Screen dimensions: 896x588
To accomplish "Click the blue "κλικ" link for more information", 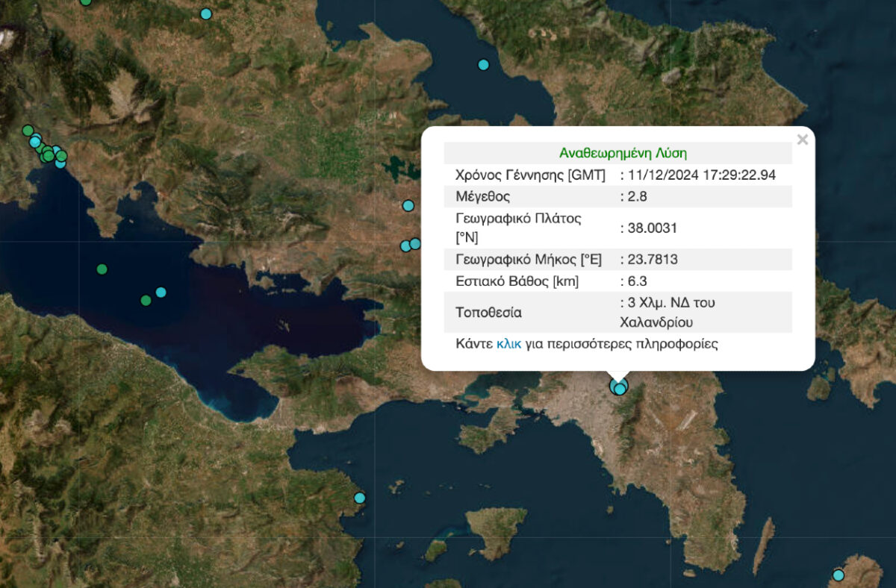I will coord(508,344).
